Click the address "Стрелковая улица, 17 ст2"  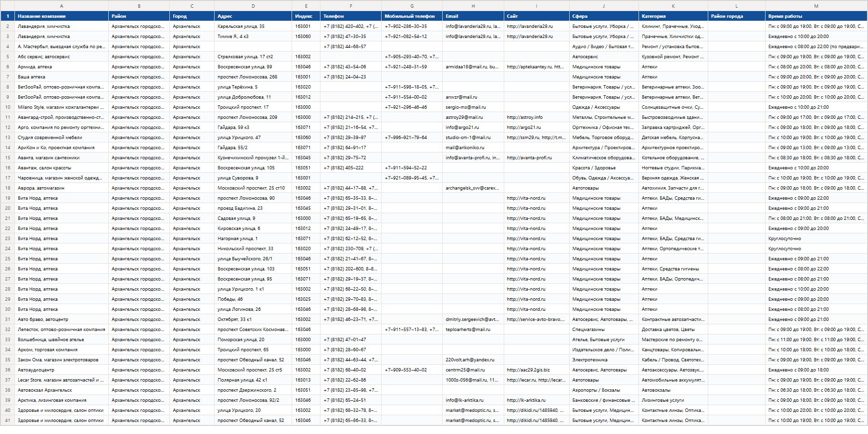click(253, 57)
